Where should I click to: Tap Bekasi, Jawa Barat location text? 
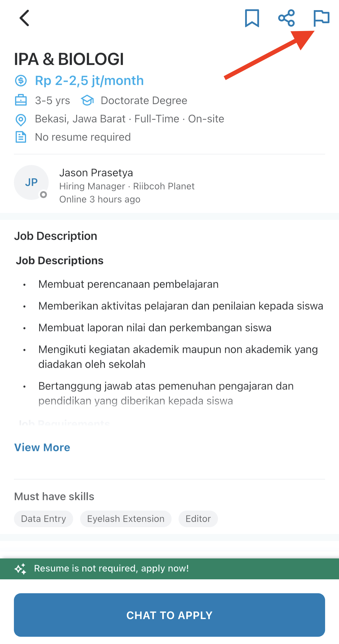click(x=80, y=119)
